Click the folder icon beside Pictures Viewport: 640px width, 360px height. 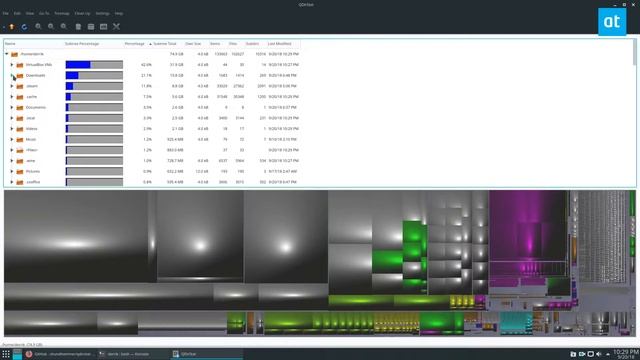(x=20, y=171)
